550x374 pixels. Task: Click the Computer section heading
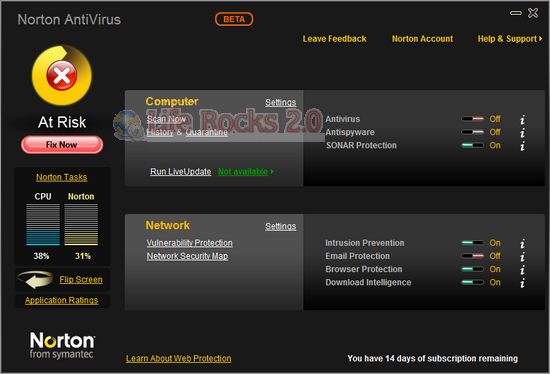pos(172,101)
